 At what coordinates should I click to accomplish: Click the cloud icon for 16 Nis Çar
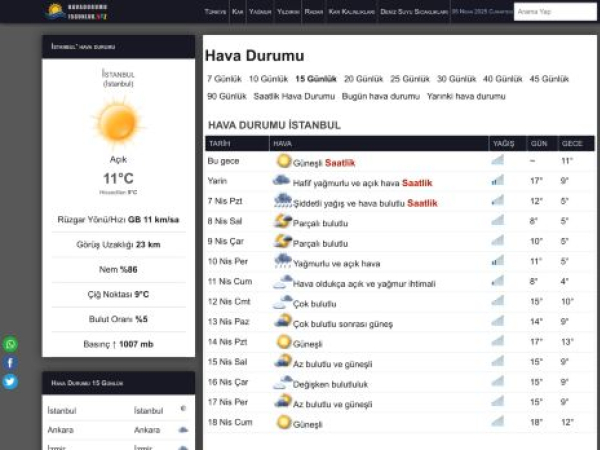click(x=283, y=382)
